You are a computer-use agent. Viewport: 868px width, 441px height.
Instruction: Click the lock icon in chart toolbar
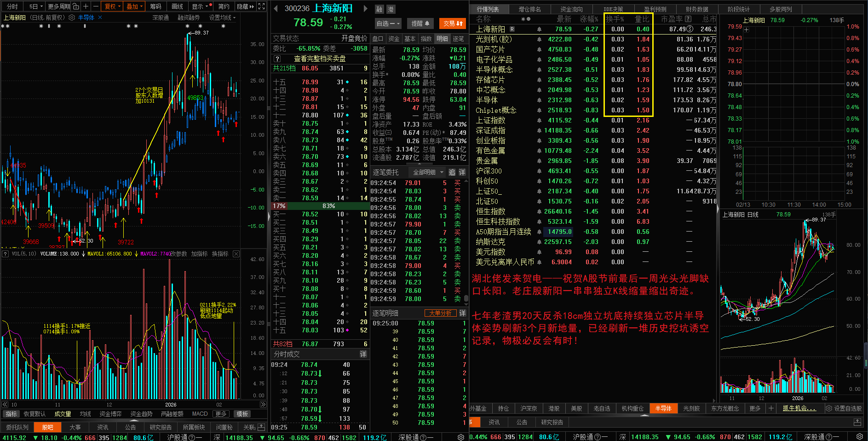(76, 6)
